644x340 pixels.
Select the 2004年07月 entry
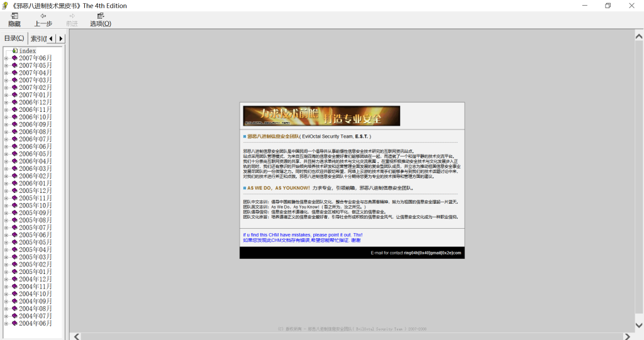click(x=35, y=317)
